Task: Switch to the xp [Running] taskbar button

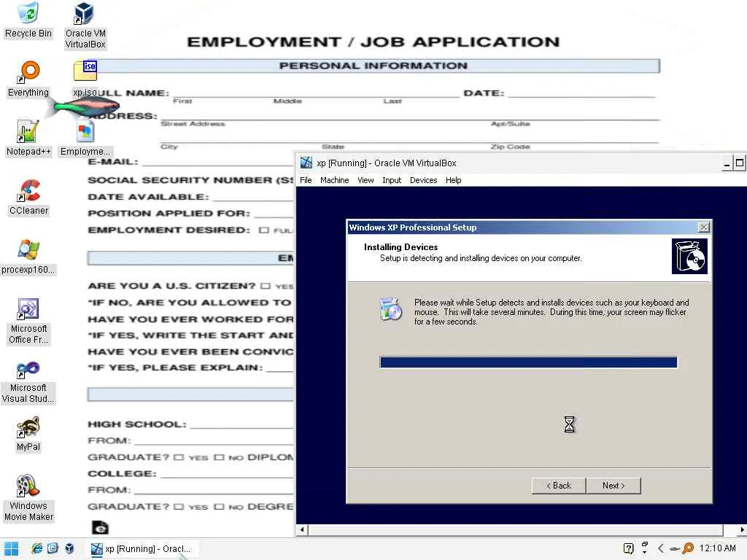Action: tap(141, 548)
